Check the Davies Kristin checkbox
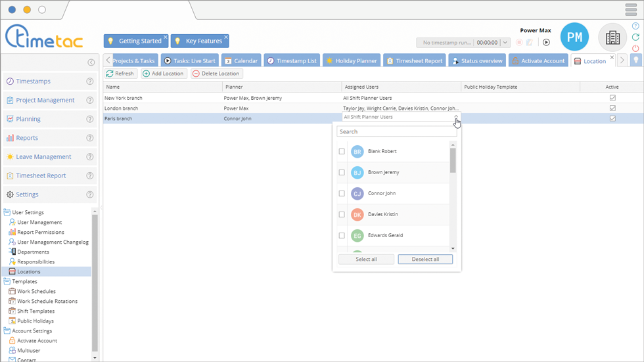Image resolution: width=644 pixels, height=362 pixels. 342,214
